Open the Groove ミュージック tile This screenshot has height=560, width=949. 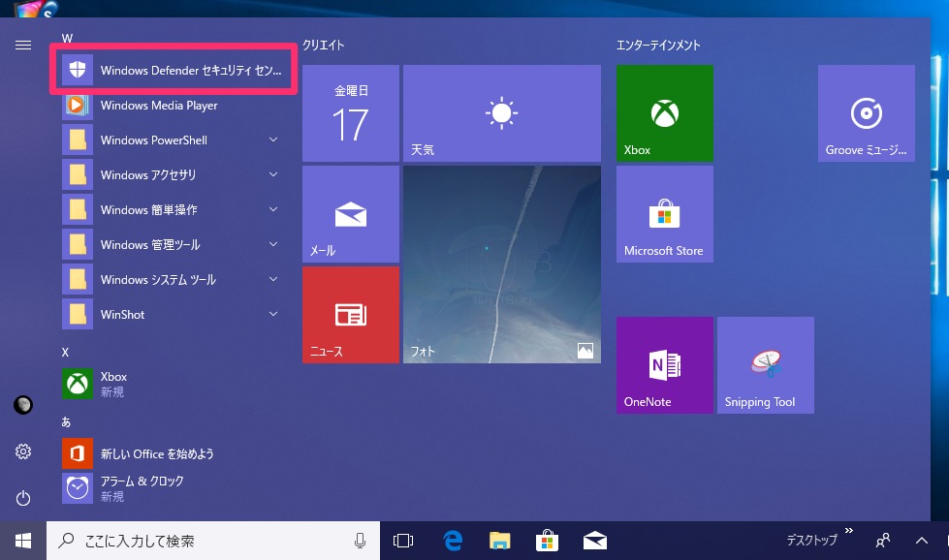pyautogui.click(x=866, y=113)
